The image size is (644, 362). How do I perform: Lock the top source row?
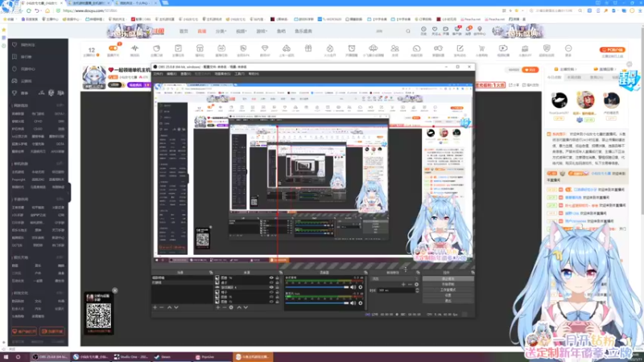277,278
